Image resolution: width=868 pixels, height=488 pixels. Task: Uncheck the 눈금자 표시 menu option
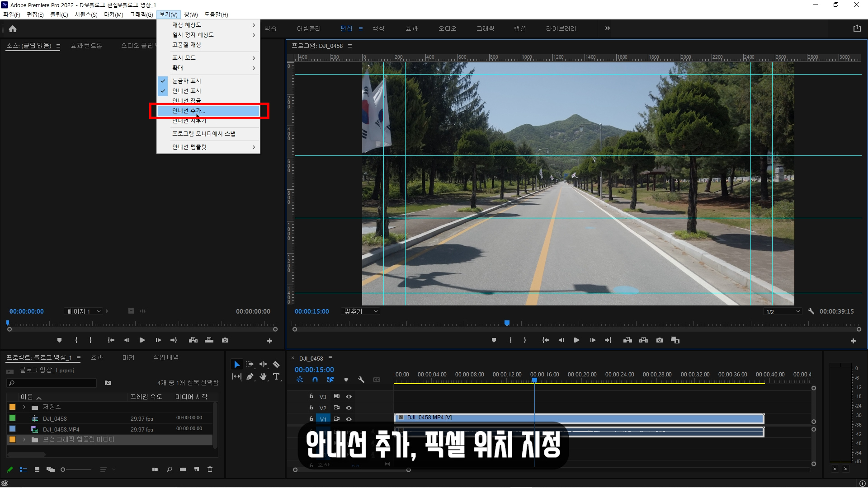pyautogui.click(x=186, y=81)
